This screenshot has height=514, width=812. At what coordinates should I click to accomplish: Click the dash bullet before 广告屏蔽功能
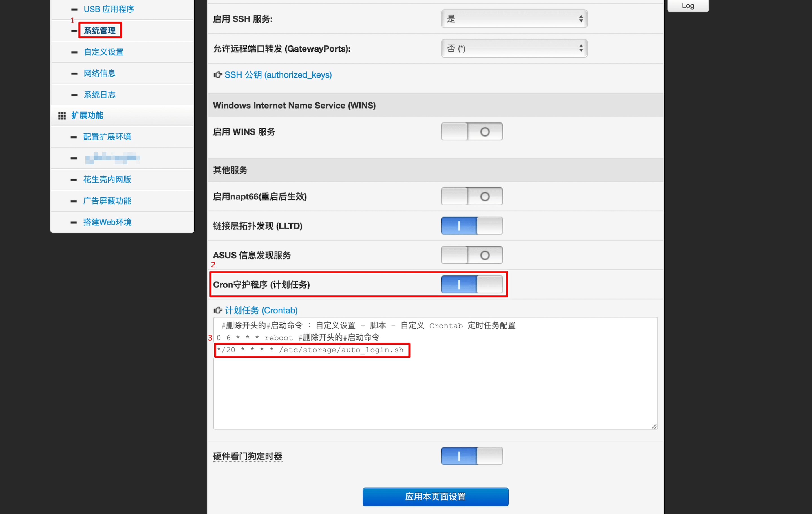[74, 201]
